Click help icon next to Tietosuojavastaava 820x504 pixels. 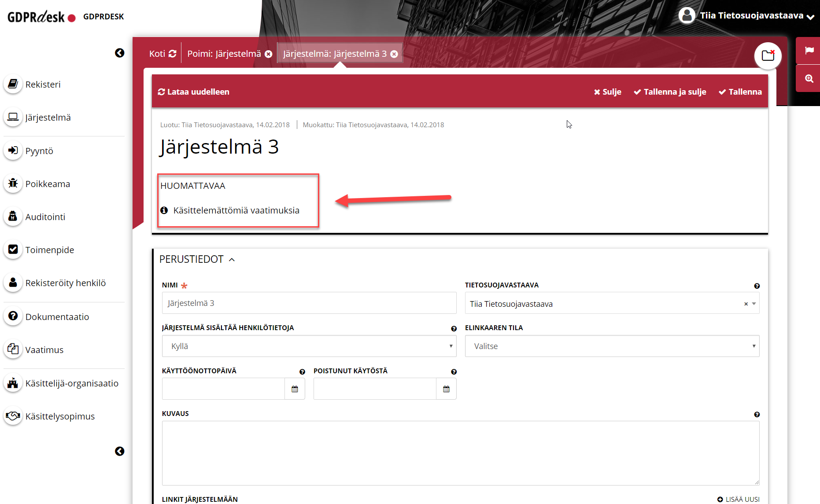coord(757,286)
